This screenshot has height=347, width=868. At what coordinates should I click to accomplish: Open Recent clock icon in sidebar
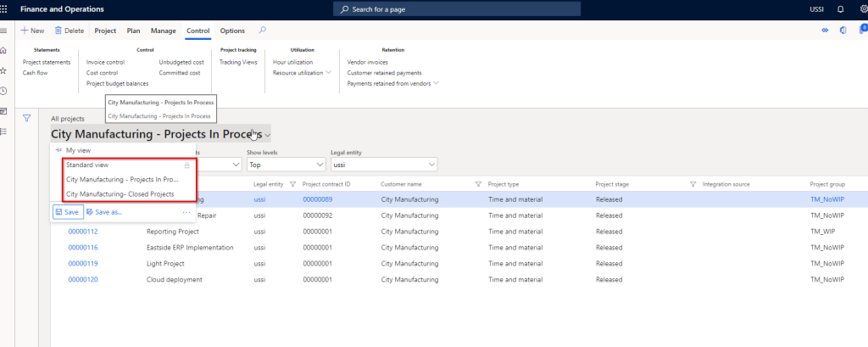pyautogui.click(x=4, y=91)
